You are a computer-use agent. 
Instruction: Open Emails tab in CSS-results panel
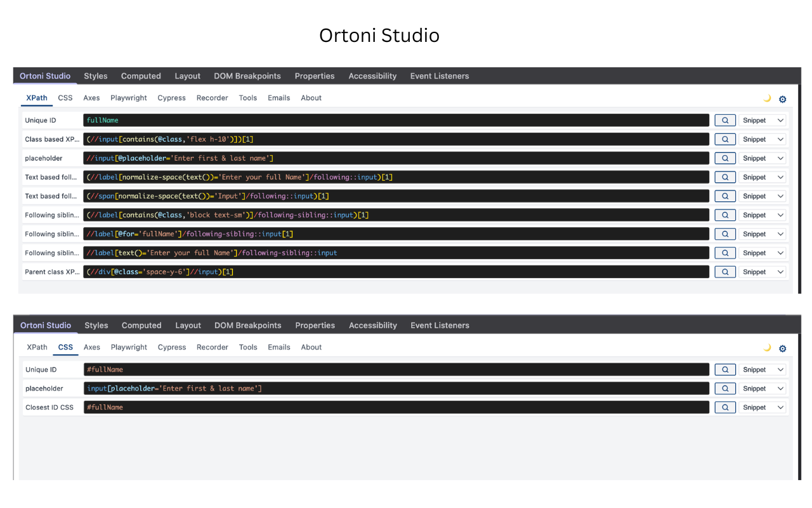279,347
